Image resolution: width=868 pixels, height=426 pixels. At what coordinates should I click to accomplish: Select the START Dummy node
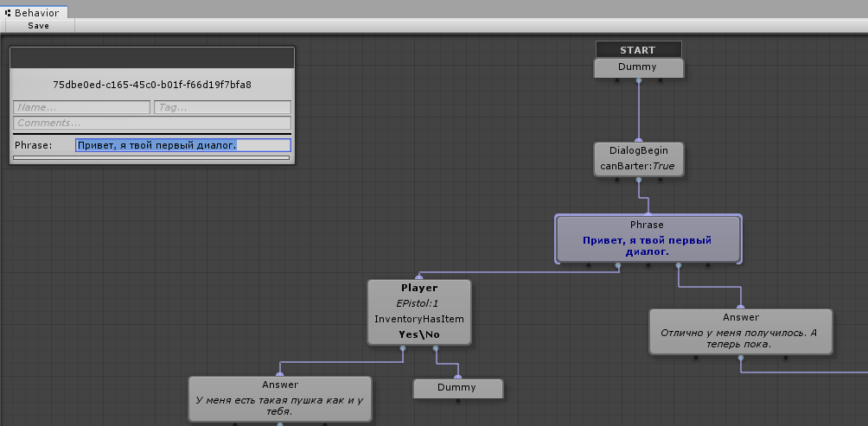click(x=638, y=67)
